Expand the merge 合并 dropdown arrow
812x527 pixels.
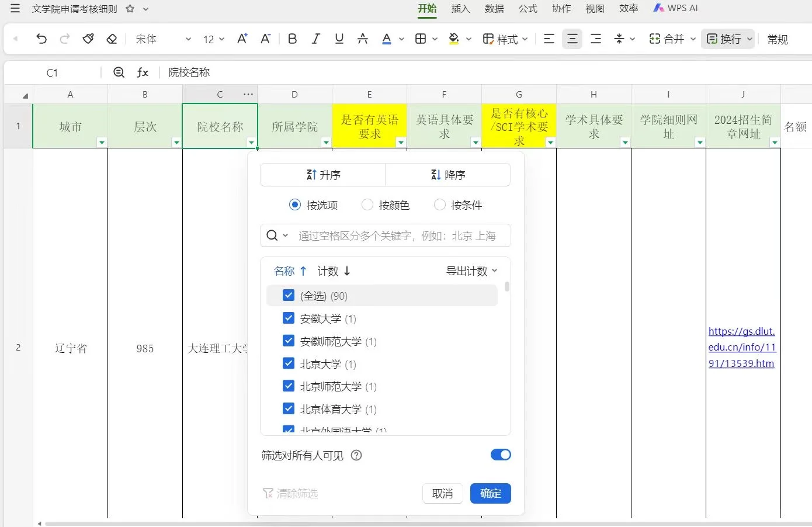point(693,39)
